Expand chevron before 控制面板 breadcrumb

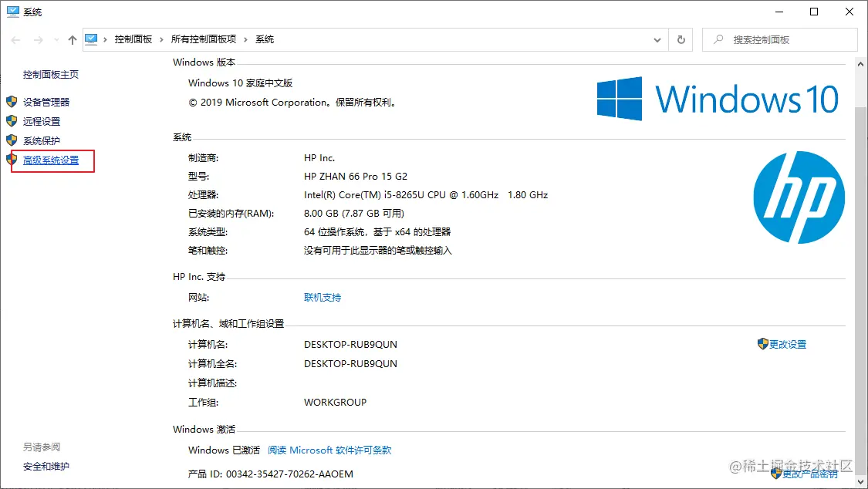(x=105, y=39)
